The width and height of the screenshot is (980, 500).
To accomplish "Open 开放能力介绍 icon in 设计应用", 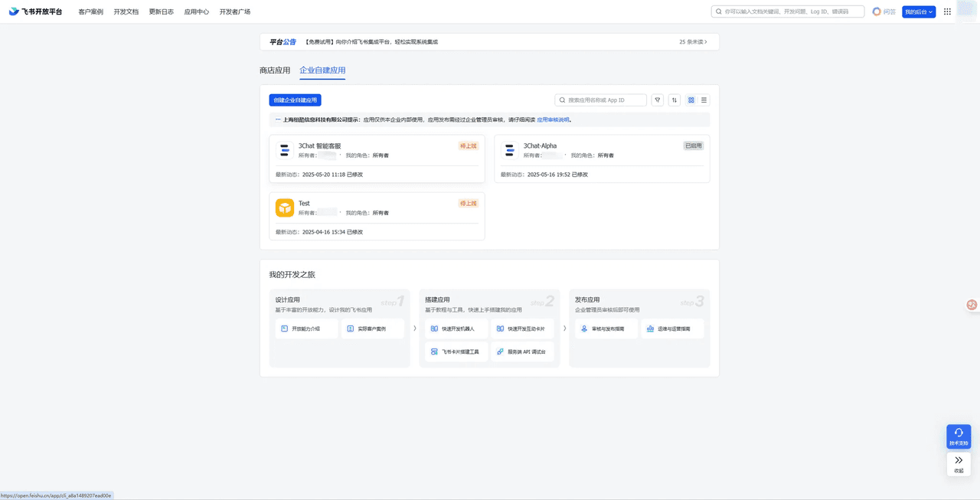I will 284,328.
